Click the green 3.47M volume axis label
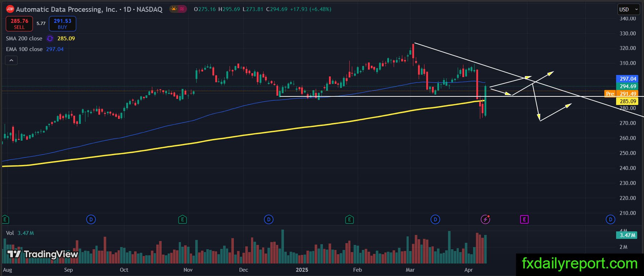 (627, 235)
